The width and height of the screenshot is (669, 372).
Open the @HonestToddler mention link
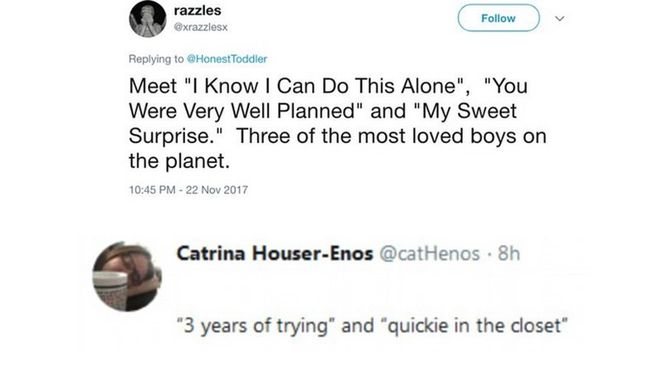(227, 59)
